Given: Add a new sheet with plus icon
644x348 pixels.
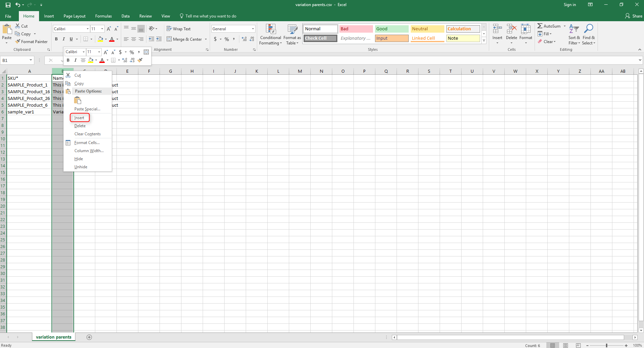Looking at the screenshot, I should 89,337.
